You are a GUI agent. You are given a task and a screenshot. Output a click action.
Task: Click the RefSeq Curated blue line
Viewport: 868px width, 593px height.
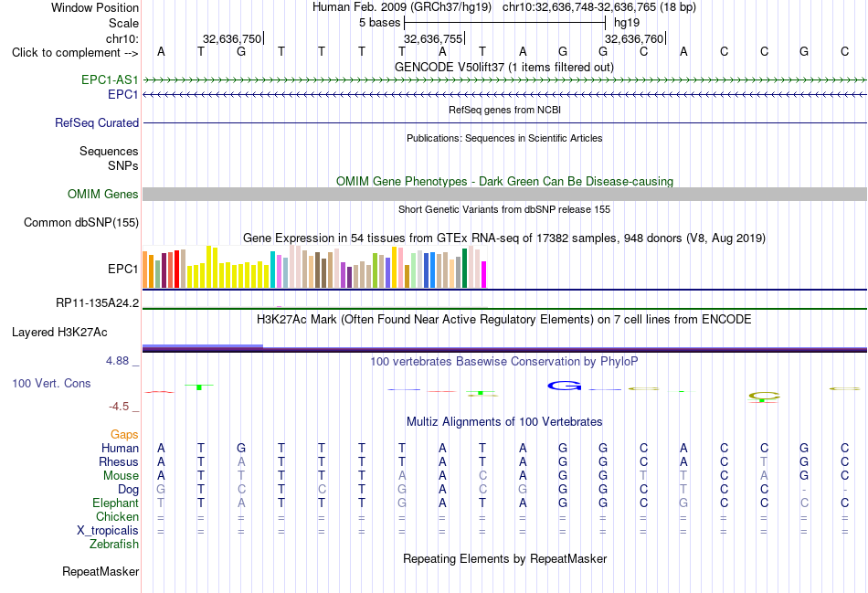point(504,123)
